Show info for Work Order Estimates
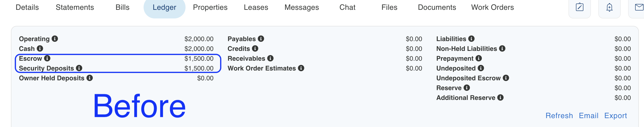The image size is (644, 127). (301, 68)
